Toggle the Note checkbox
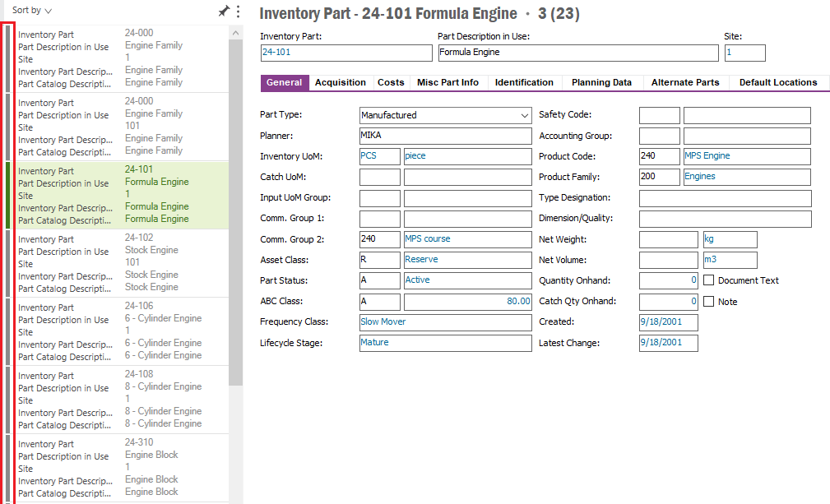The height and width of the screenshot is (504, 830). click(x=709, y=302)
